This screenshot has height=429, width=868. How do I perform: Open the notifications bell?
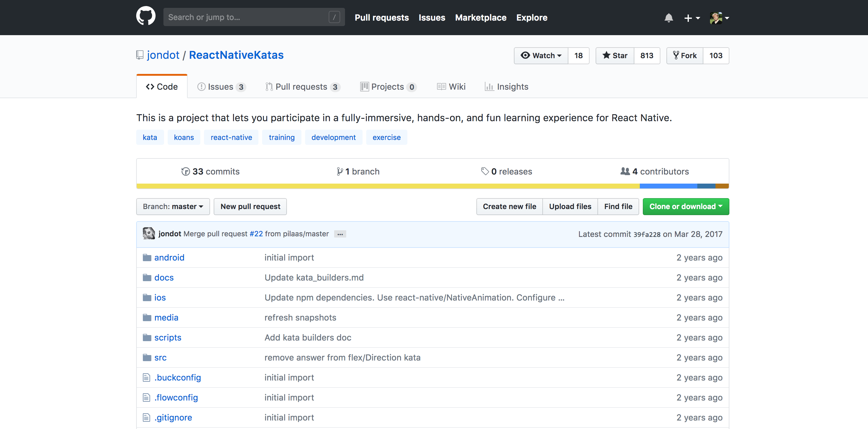pos(669,18)
